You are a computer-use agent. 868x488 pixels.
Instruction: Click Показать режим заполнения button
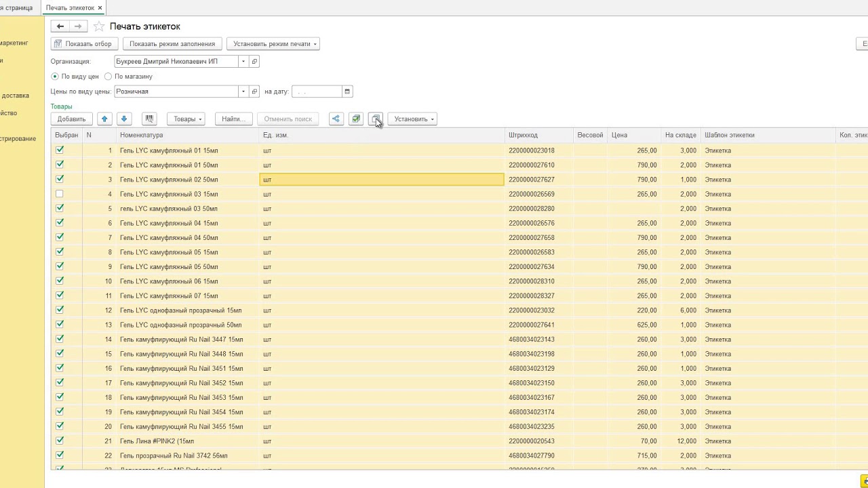click(172, 43)
